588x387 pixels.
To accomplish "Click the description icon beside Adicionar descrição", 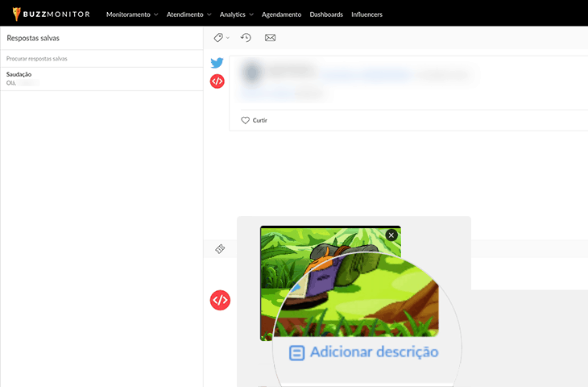I will coord(297,352).
